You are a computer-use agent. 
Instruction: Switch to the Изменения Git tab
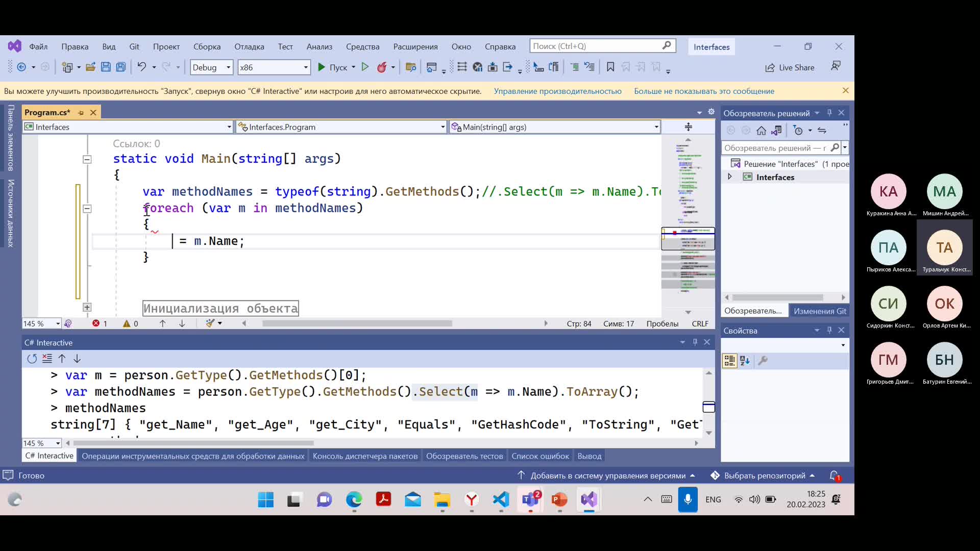point(820,311)
